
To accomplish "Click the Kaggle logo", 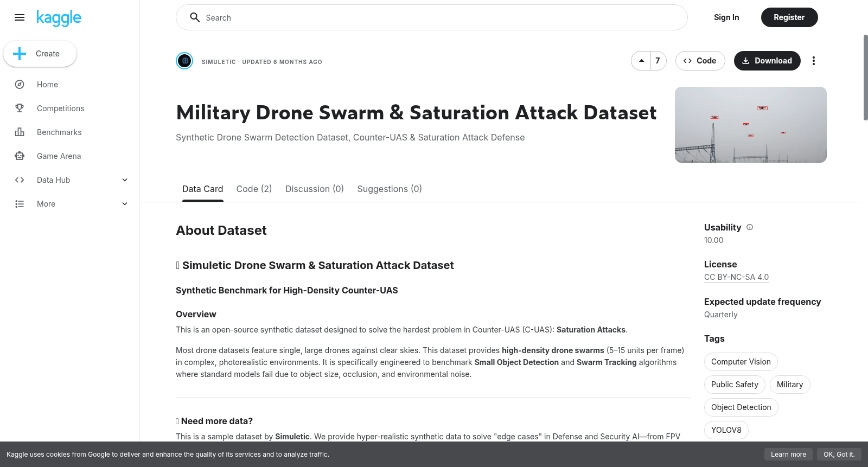I will 59,18.
